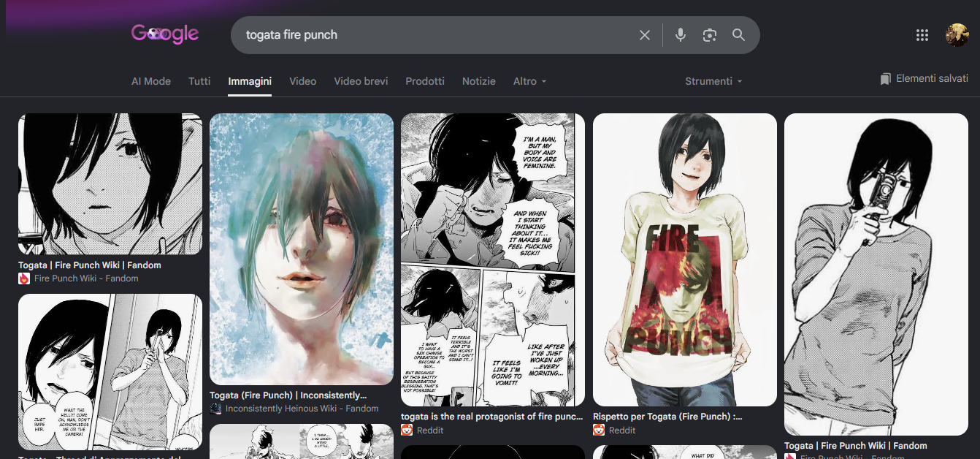Viewport: 980px width, 459px height.
Task: Expand the Strumenti dropdown
Action: pos(713,81)
